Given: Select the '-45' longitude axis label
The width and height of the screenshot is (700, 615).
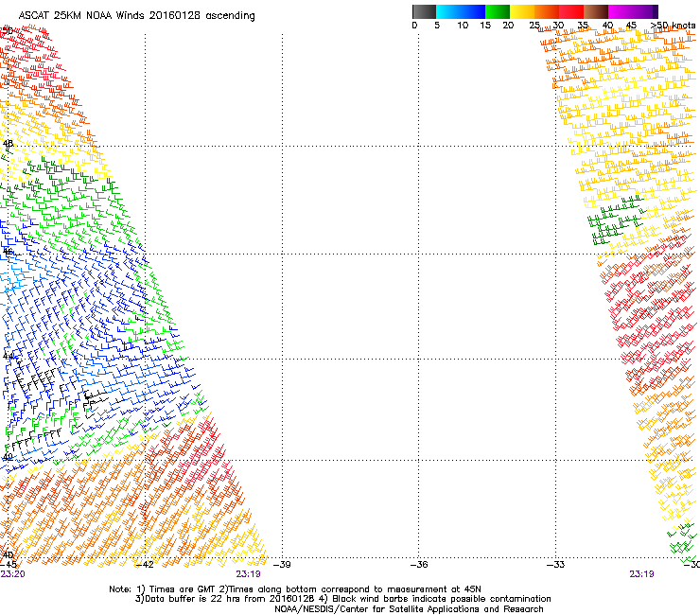Looking at the screenshot, I should point(9,565).
